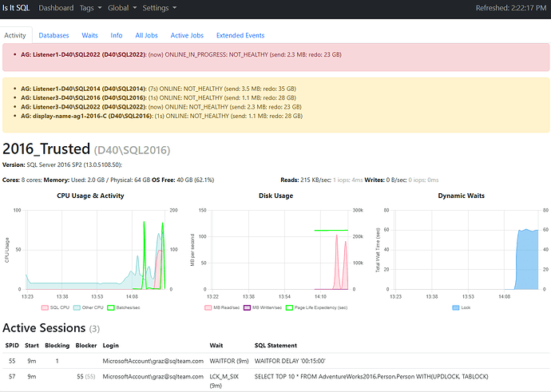Viewport: 551px width, 392px height.
Task: Click login for SPID 55 row
Action: (153, 361)
